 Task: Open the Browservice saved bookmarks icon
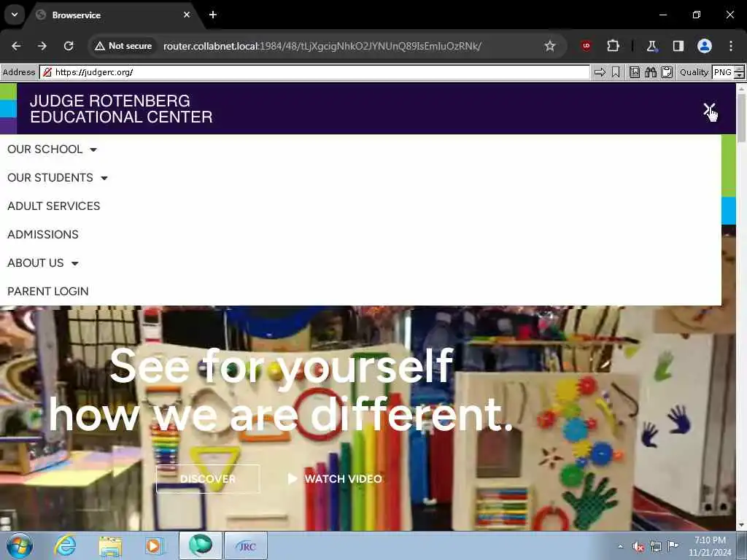point(635,72)
